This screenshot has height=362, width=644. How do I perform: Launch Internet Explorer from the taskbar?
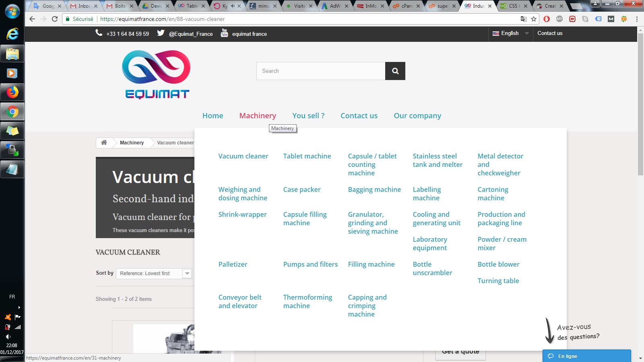(x=12, y=34)
